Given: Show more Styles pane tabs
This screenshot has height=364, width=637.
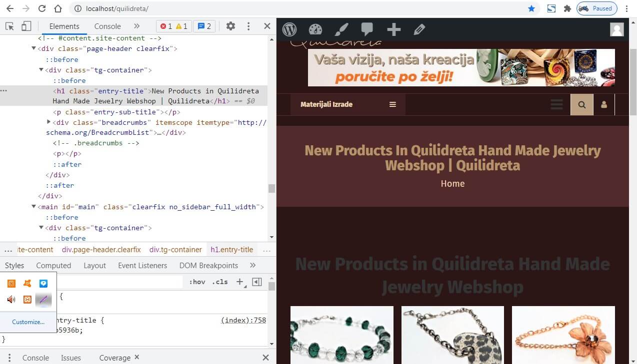Looking at the screenshot, I should pyautogui.click(x=252, y=266).
